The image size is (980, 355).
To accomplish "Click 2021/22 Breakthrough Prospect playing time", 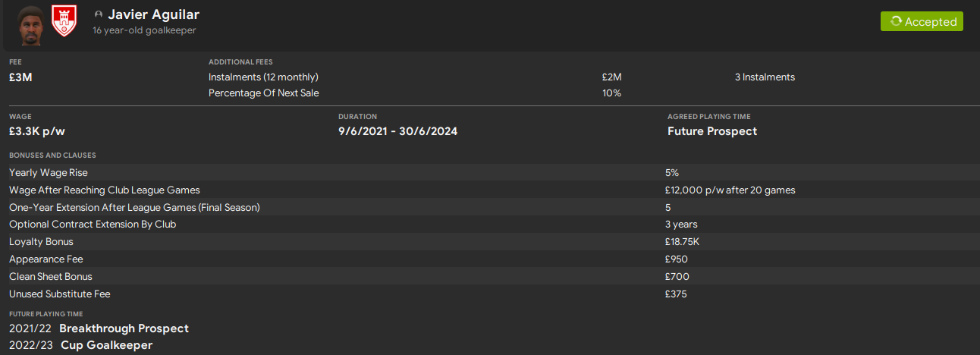I will pyautogui.click(x=99, y=328).
